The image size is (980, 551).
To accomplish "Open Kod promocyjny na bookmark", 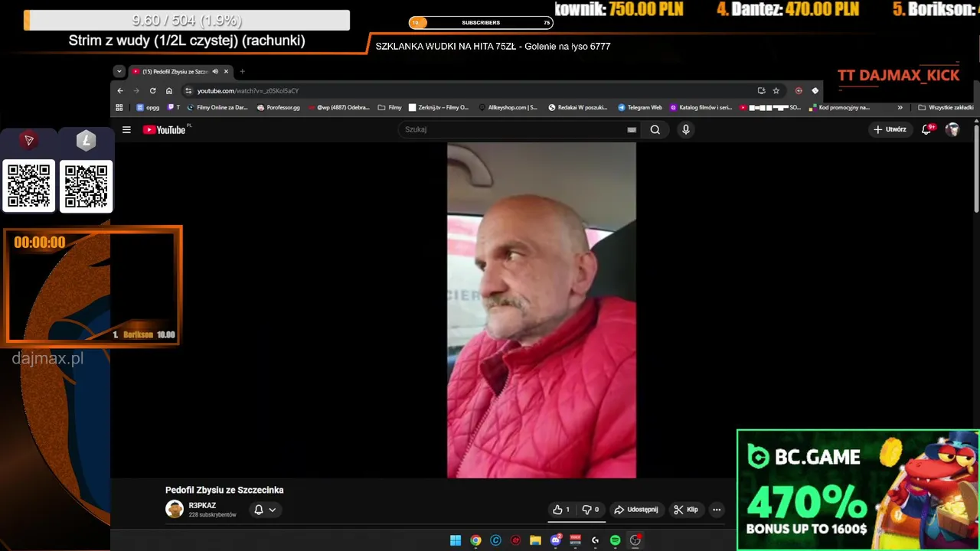I will [839, 108].
